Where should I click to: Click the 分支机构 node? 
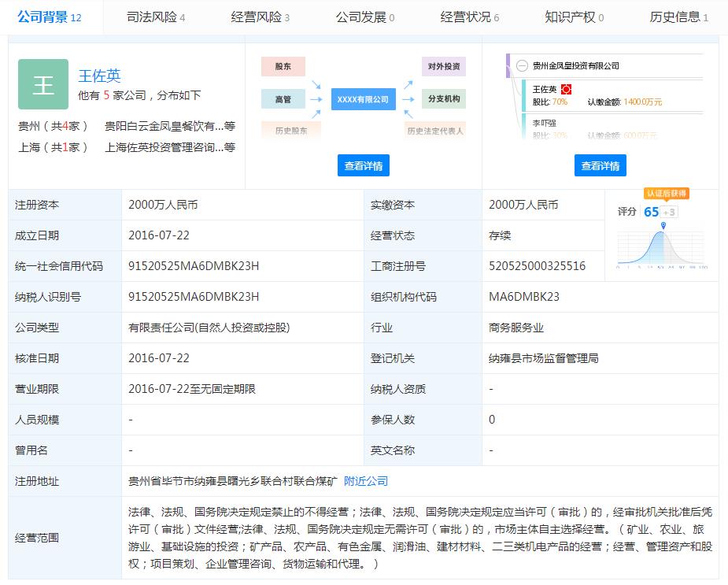(442, 99)
